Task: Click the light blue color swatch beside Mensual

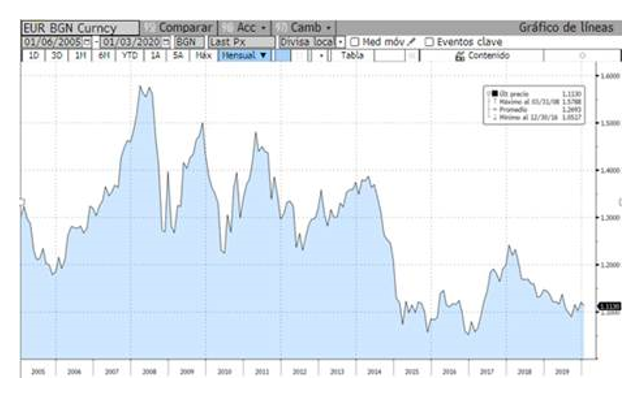Action: point(282,55)
